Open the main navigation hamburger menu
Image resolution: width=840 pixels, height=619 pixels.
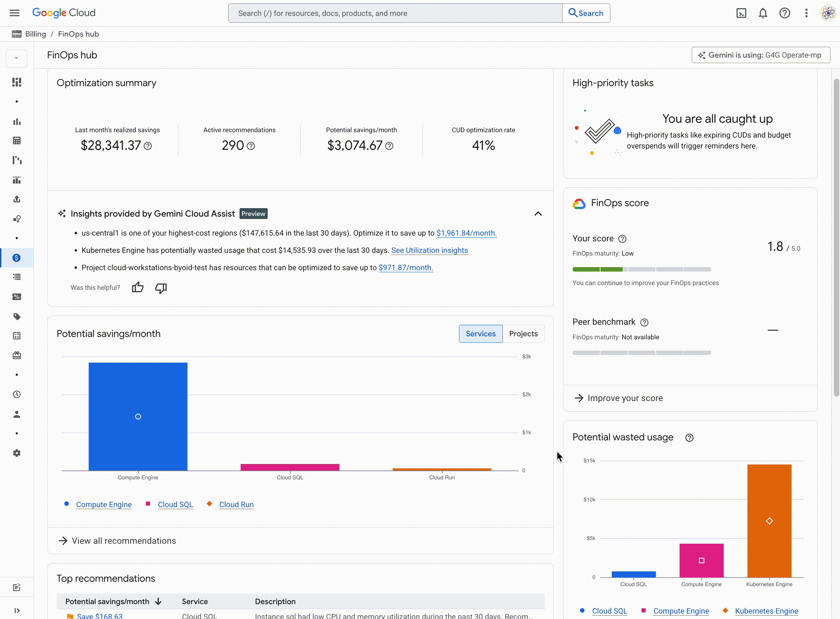[x=15, y=13]
